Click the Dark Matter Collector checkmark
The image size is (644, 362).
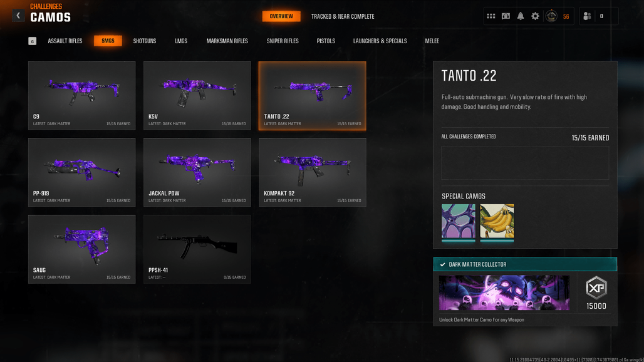coord(442,264)
